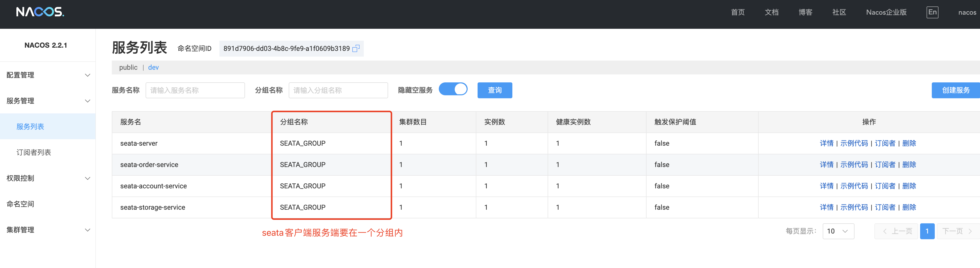The height and width of the screenshot is (268, 980).
Task: Open 订阅者 for seata-storage-service
Action: tap(885, 207)
